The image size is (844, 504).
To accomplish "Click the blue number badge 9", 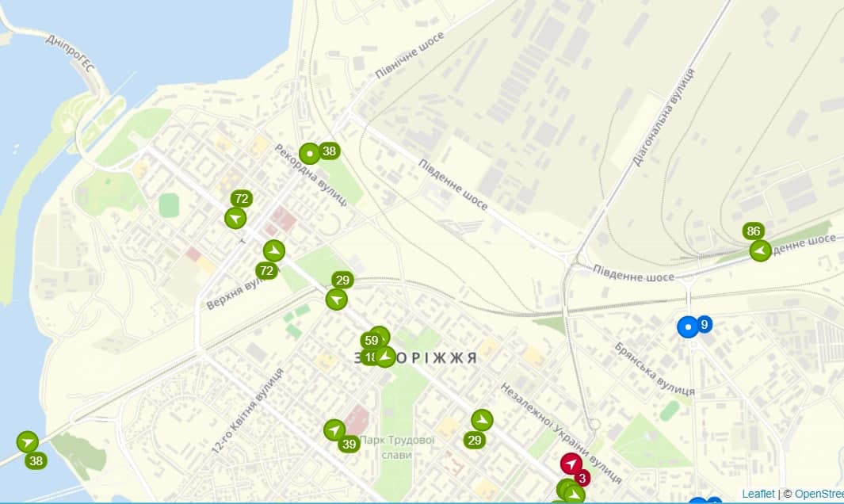I will (704, 323).
